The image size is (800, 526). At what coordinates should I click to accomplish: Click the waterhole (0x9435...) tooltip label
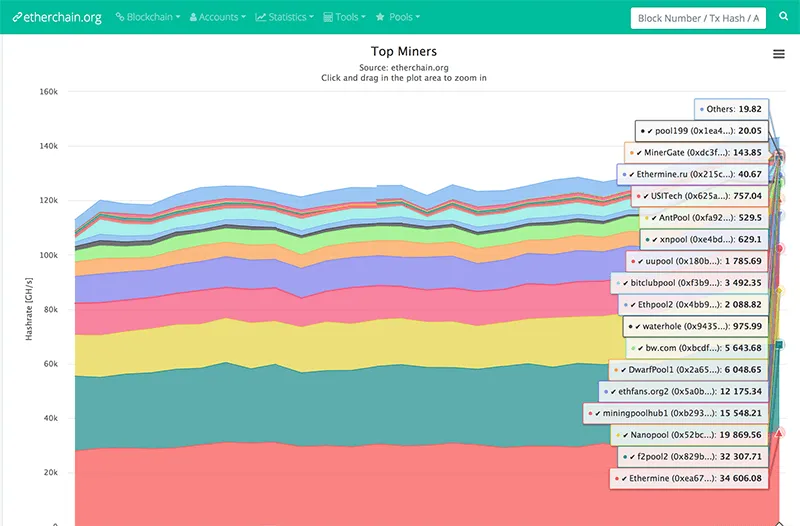[695, 326]
